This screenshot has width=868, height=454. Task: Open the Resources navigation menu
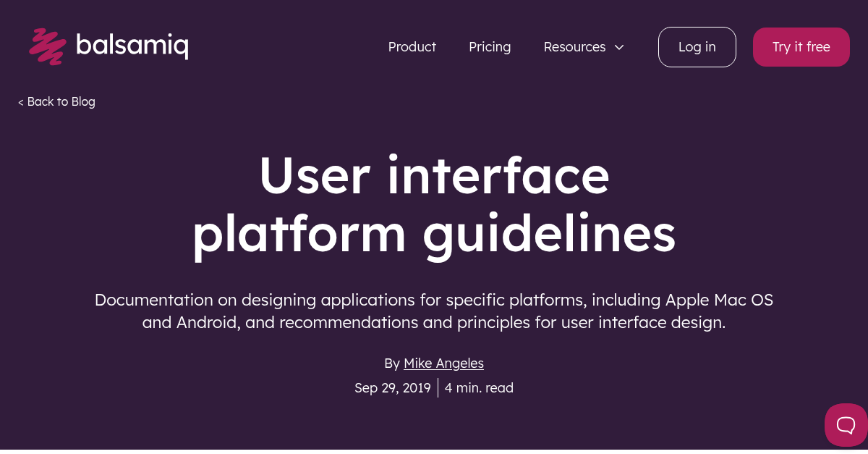[x=575, y=47]
